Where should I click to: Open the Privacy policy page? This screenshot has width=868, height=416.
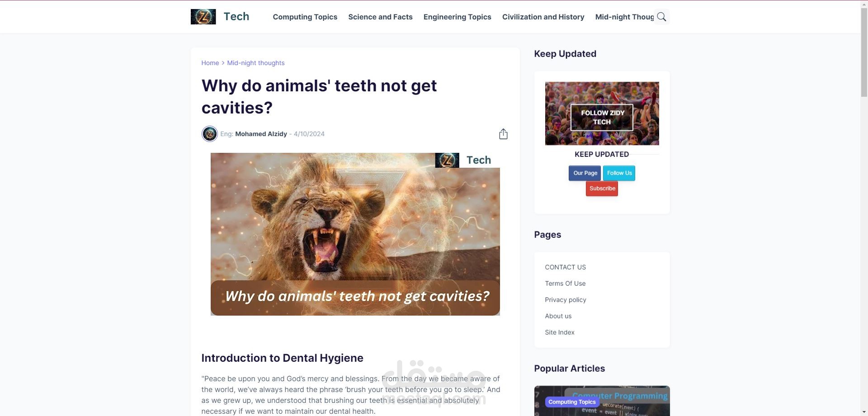coord(566,300)
